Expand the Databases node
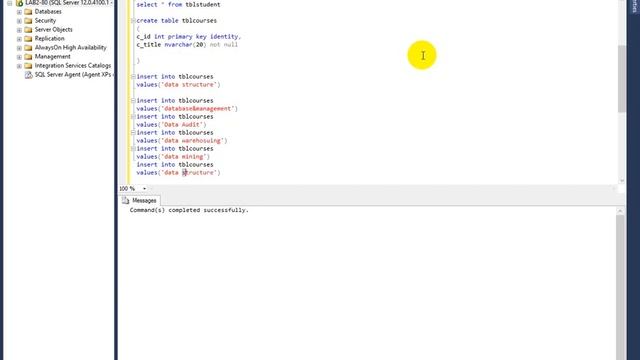 click(19, 12)
